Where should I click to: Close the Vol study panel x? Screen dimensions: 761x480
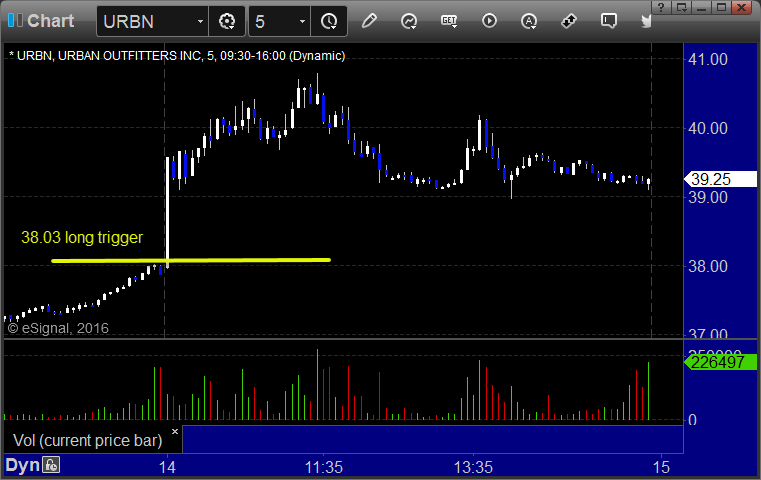tap(175, 431)
